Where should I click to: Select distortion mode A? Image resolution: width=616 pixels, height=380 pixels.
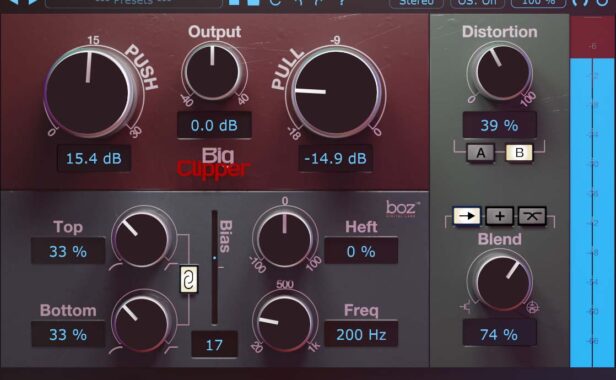(480, 153)
